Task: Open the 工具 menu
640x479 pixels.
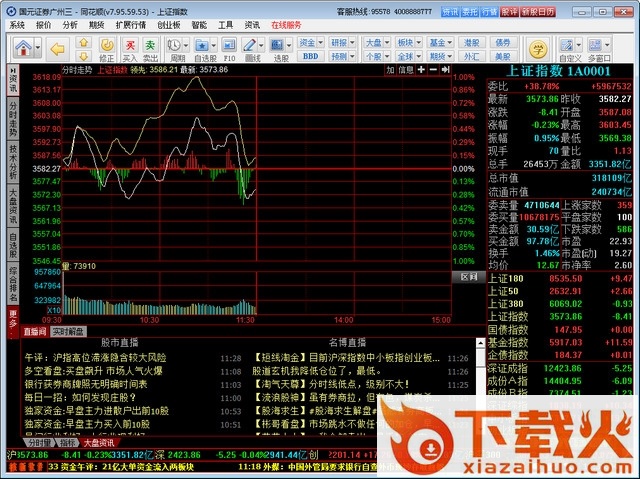Action: pyautogui.click(x=226, y=25)
